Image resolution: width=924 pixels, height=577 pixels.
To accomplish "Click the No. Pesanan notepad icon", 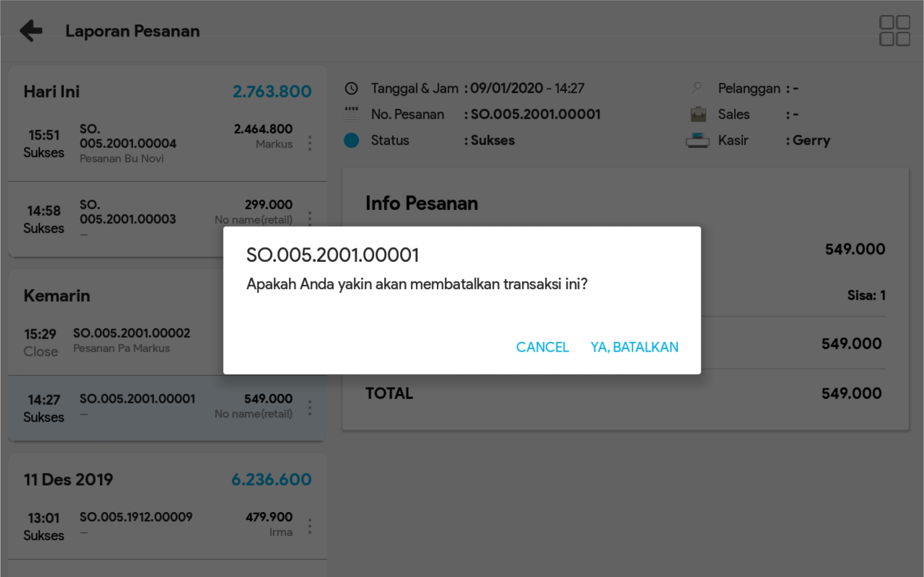I will (351, 115).
